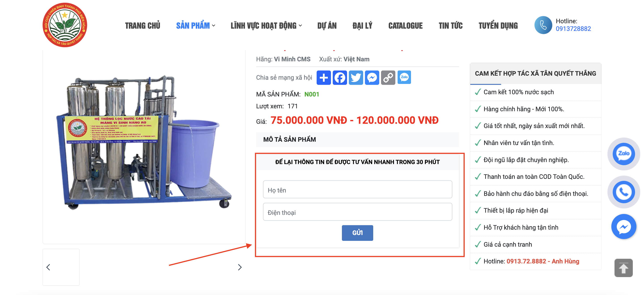Copy link using chain icon

[x=388, y=78]
